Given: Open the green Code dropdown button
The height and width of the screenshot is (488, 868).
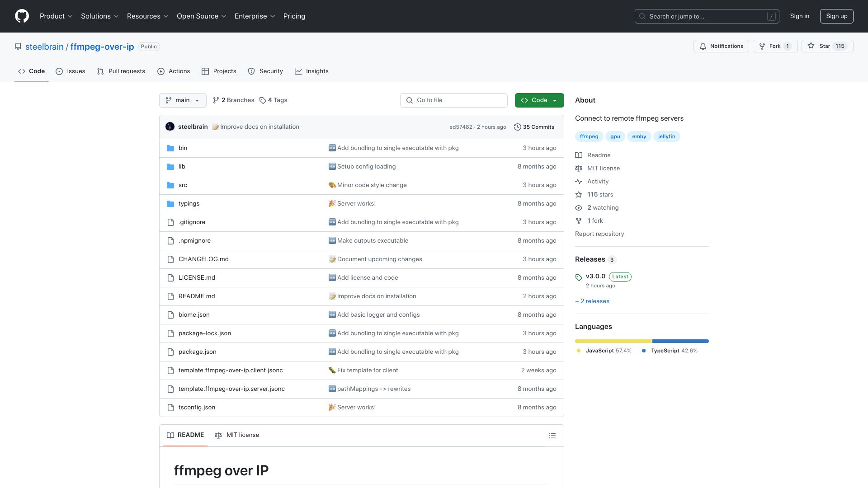Looking at the screenshot, I should click(x=539, y=100).
